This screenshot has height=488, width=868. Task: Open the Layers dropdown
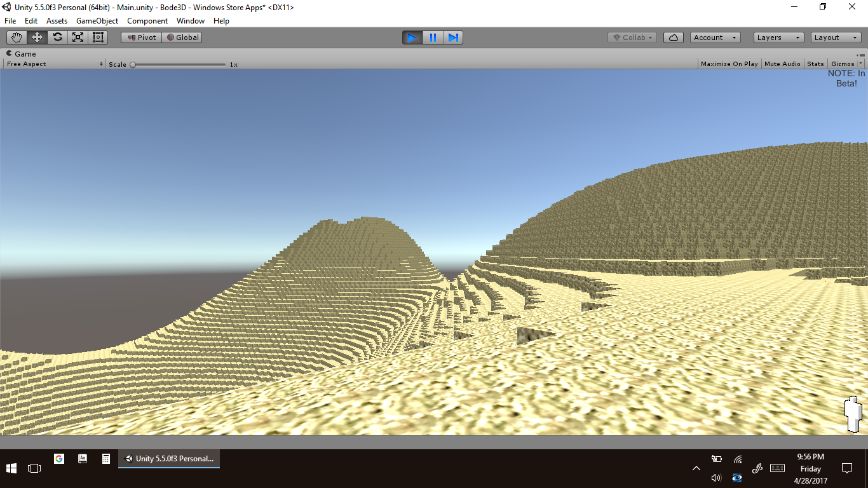tap(778, 37)
